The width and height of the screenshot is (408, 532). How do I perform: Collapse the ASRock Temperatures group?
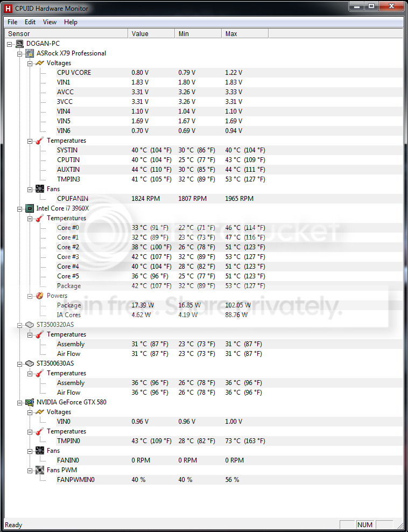pos(30,141)
